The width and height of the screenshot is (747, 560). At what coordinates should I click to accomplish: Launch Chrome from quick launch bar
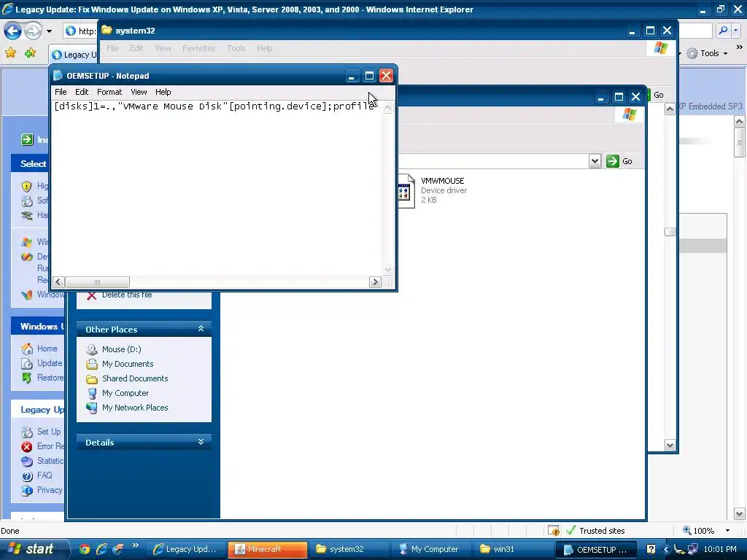tap(85, 549)
